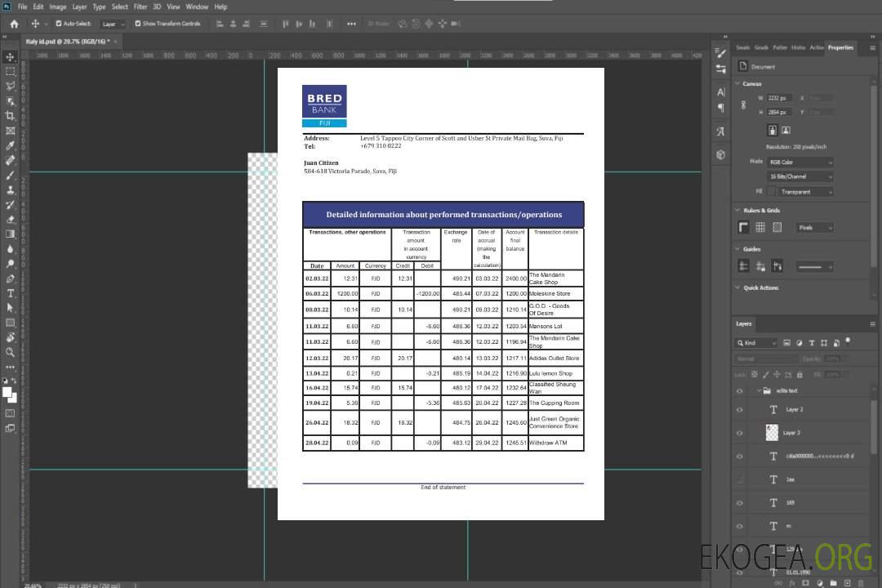Open the Auto-Select Layer dropdown
The width and height of the screenshot is (882, 588).
(x=113, y=24)
